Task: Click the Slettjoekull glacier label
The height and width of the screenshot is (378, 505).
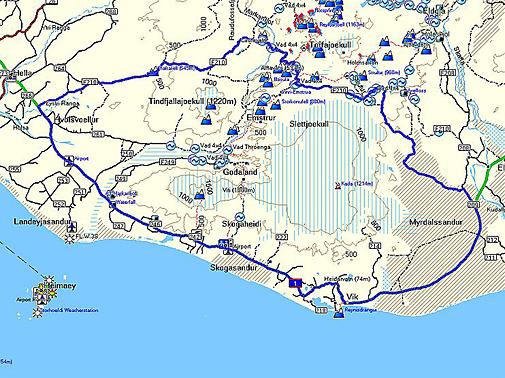Action: [x=309, y=124]
